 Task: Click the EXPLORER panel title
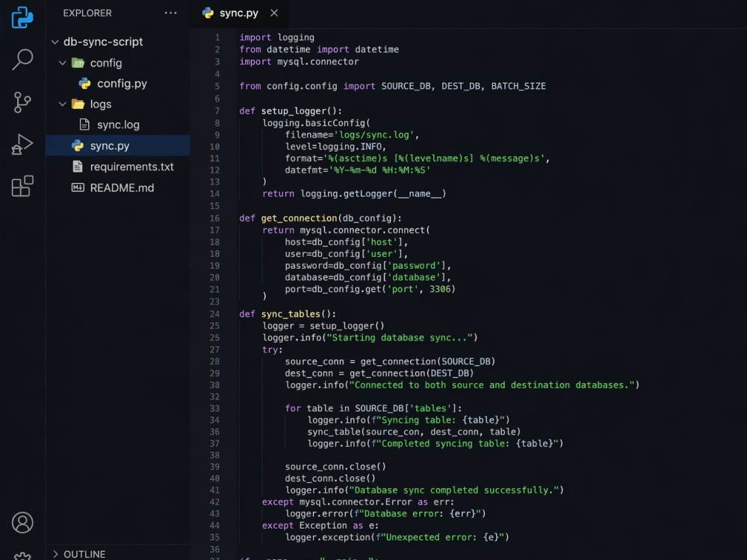87,13
